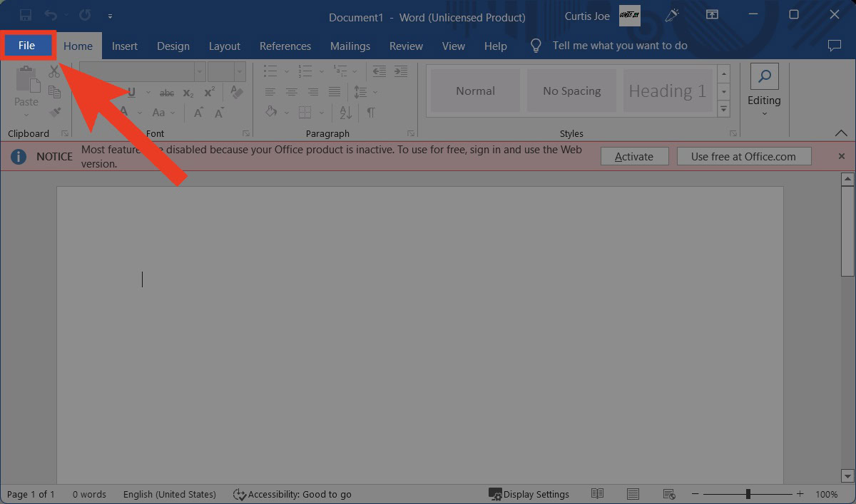
Task: Click the zoom in plus button
Action: tap(800, 494)
